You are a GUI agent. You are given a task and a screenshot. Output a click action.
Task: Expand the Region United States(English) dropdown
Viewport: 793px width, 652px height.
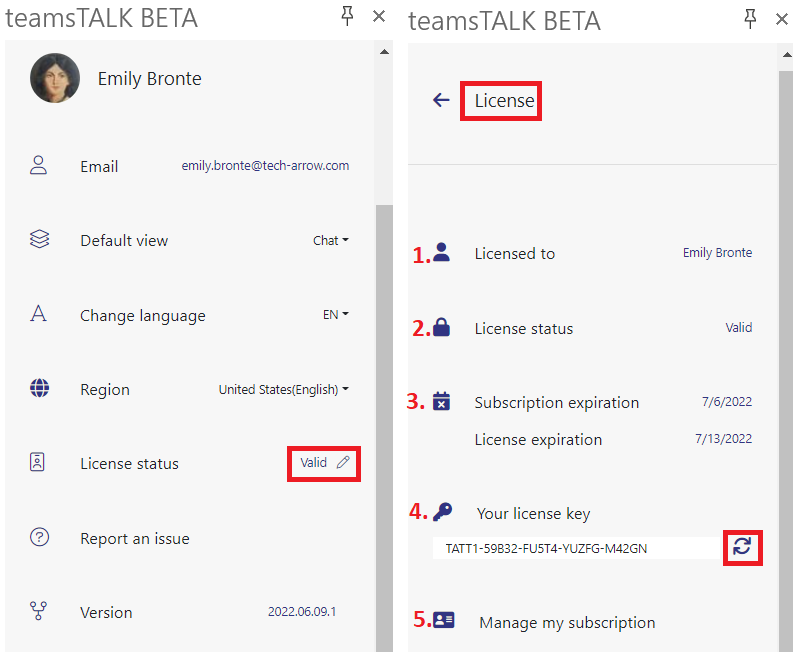[x=284, y=390]
